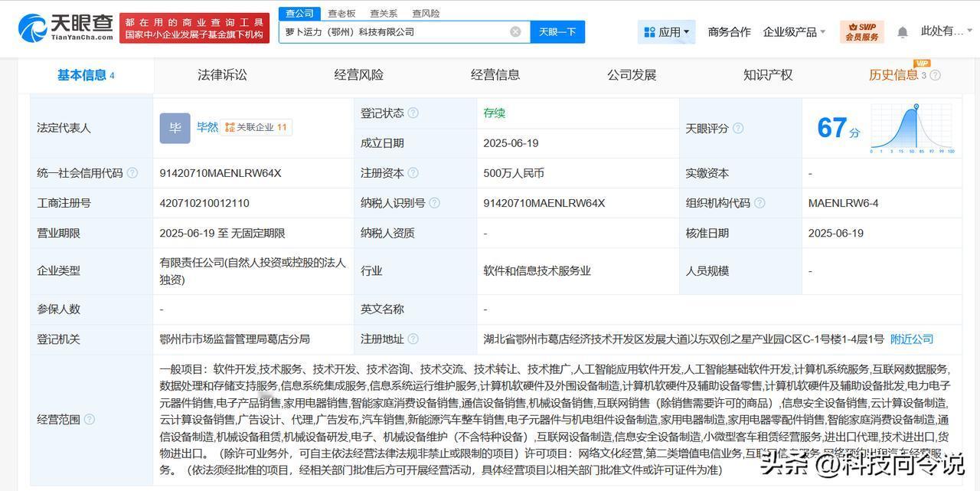Screen dimensions: 980x491
Task: Click help icon beside 天眼评分
Action: (738, 128)
